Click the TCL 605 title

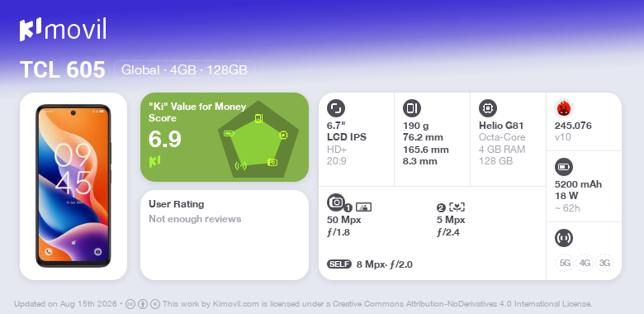pyautogui.click(x=63, y=70)
